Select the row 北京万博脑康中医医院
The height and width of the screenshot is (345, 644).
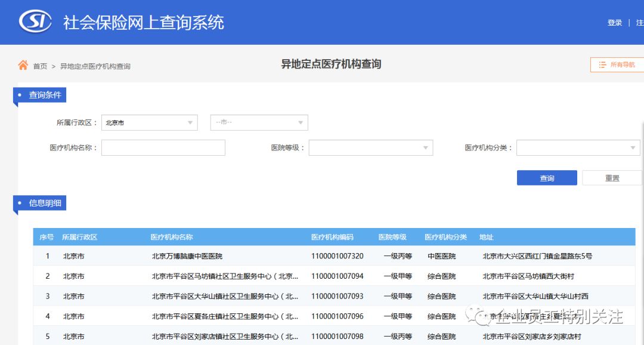pos(187,256)
